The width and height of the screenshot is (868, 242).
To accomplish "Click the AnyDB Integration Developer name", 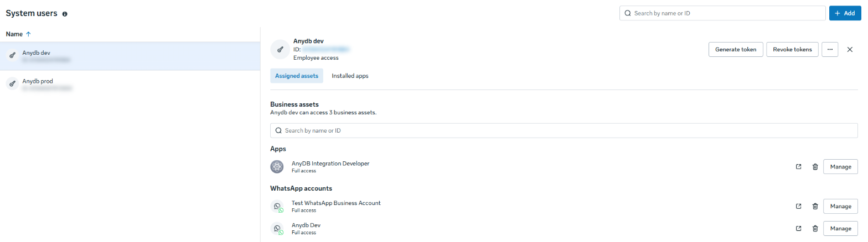I will tap(330, 164).
